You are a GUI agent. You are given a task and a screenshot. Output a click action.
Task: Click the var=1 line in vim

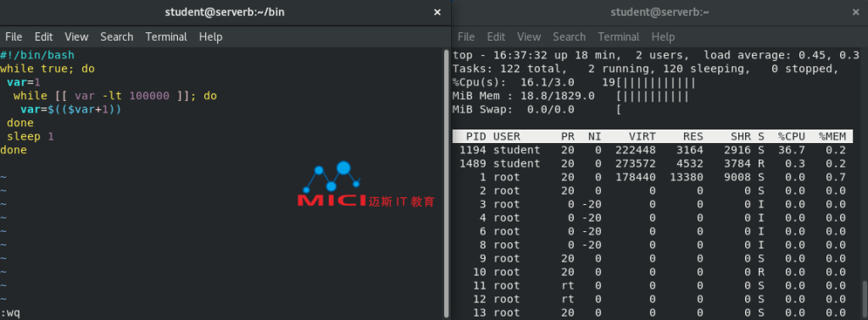pyautogui.click(x=24, y=82)
